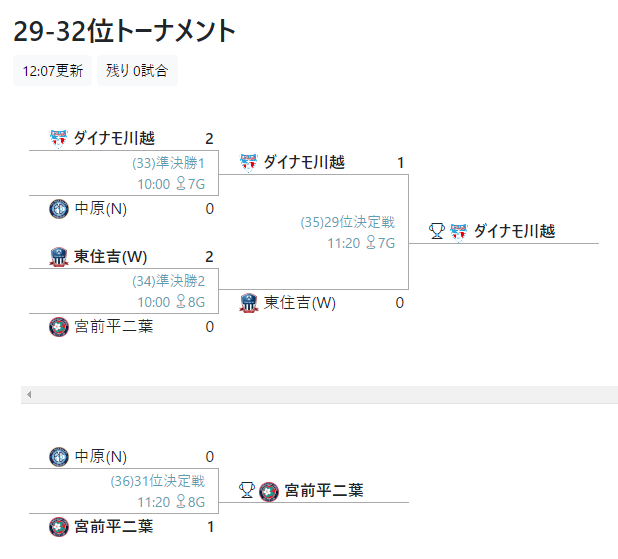
Task: Click the trophy icon beside 宮前平二葉 winner
Action: tap(247, 490)
